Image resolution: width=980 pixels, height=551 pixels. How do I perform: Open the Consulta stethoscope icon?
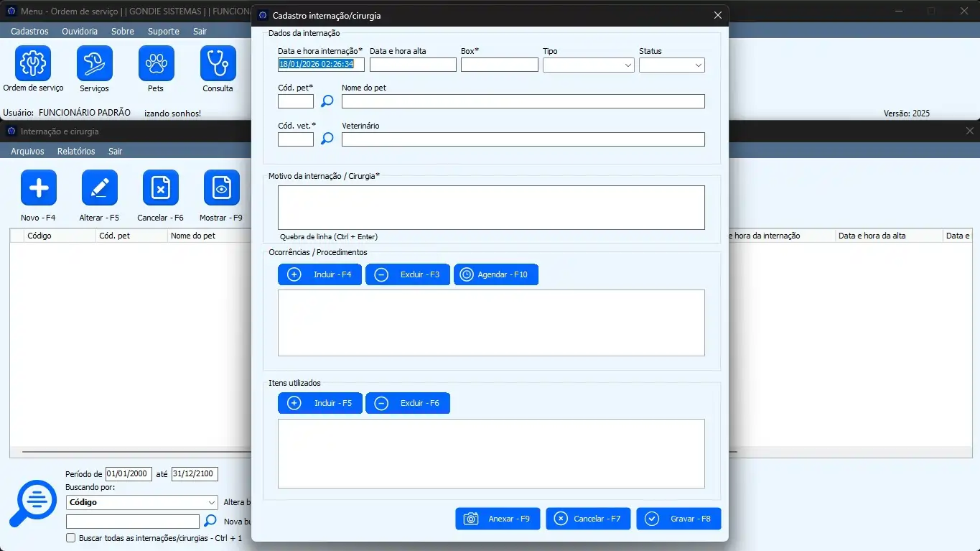(x=218, y=64)
